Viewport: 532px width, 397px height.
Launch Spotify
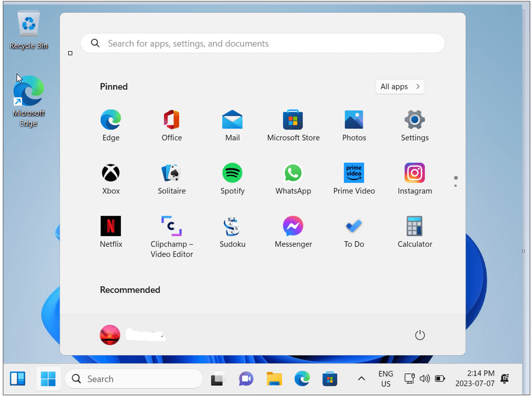(232, 179)
